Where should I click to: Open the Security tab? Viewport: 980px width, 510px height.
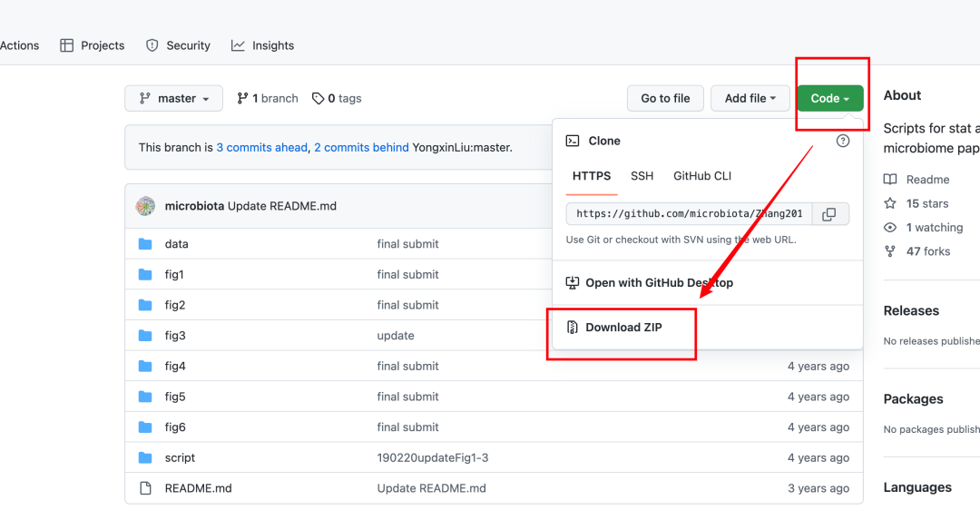(178, 45)
